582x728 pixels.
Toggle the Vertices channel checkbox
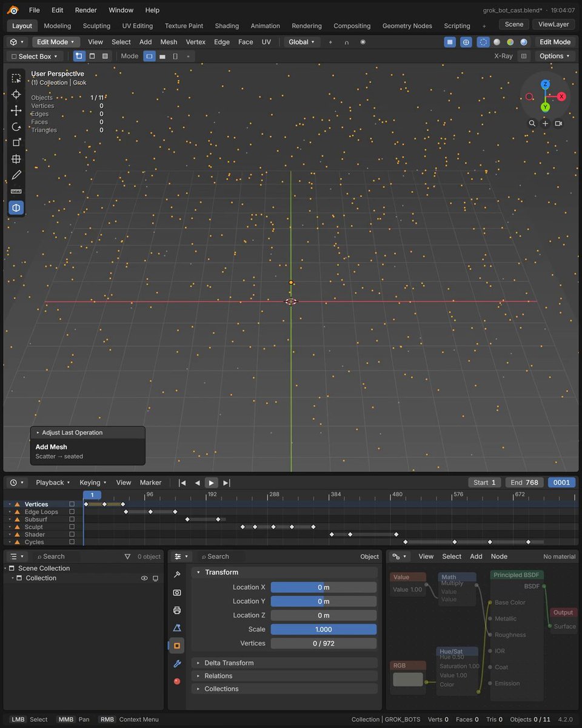pyautogui.click(x=72, y=504)
